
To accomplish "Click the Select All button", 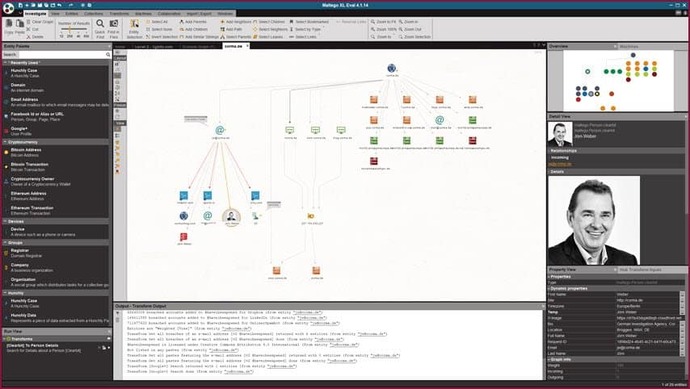I will pos(157,22).
